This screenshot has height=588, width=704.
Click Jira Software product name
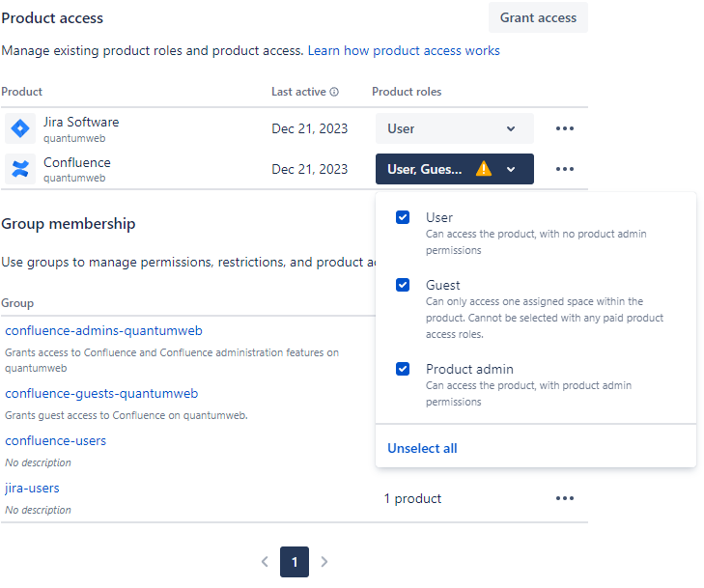coord(81,122)
